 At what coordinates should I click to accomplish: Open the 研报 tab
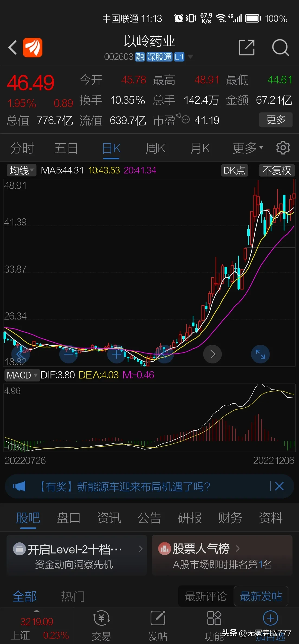click(x=190, y=518)
